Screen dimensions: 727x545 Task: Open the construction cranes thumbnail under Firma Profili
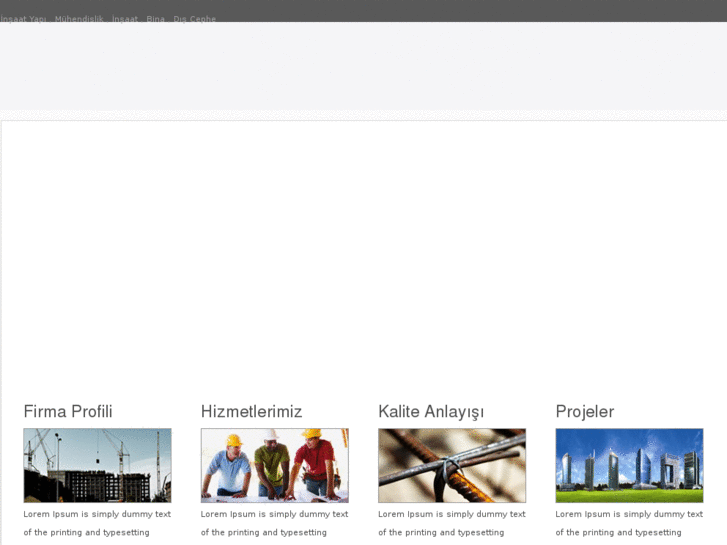(x=97, y=465)
